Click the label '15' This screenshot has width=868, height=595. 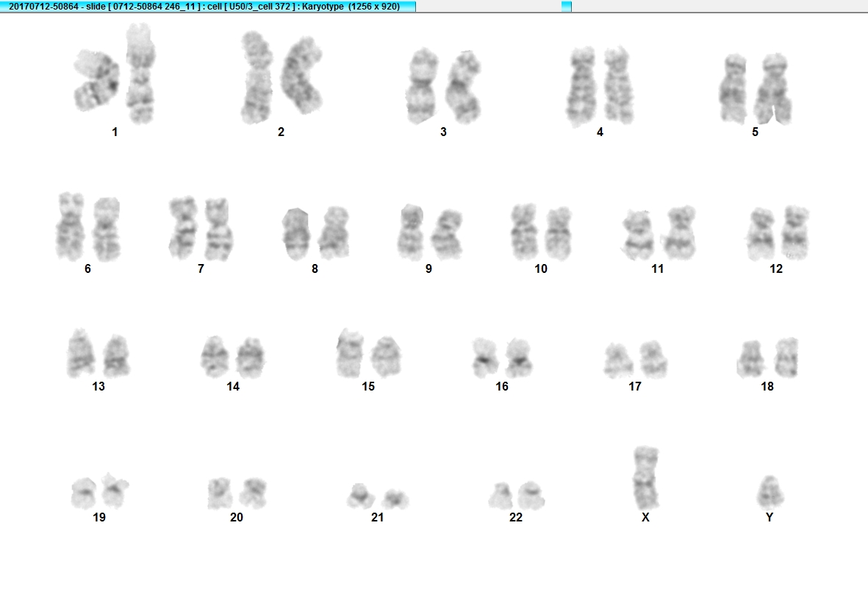point(368,386)
